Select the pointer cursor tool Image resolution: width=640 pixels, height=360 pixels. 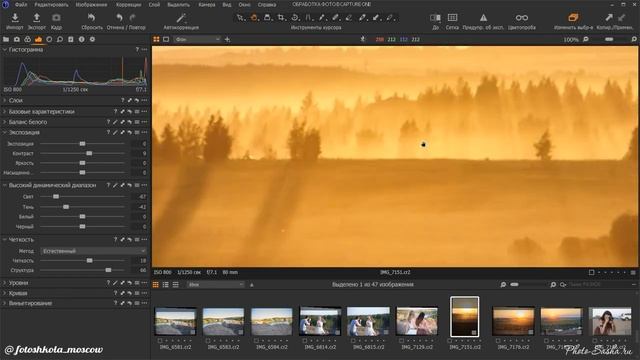240,18
